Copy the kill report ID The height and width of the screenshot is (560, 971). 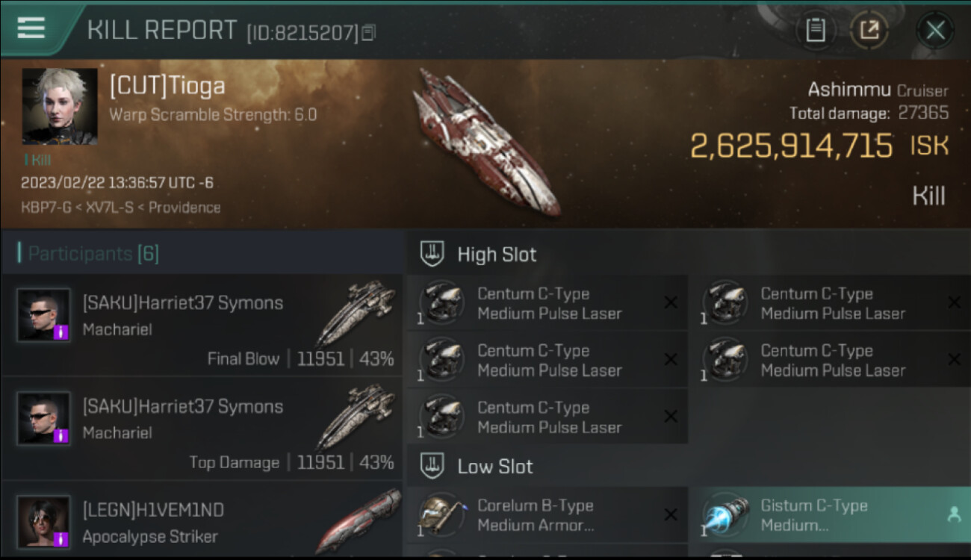pyautogui.click(x=369, y=33)
